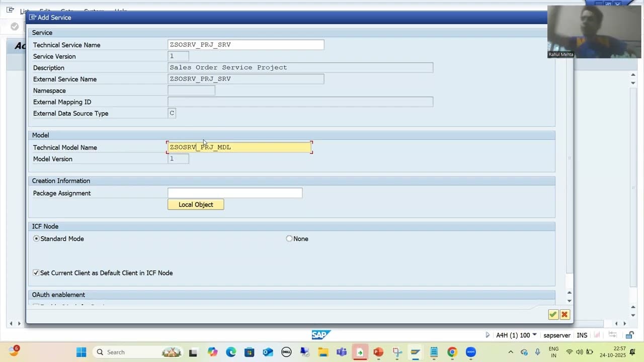Viewport: 644px width, 362px height.
Task: Open Microsoft Edge from the taskbar
Action: tap(231, 352)
